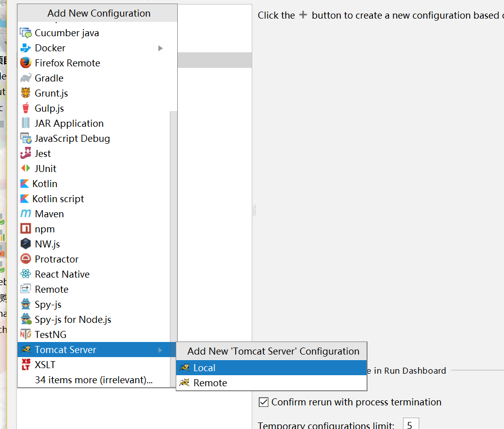Viewport: 504px width, 429px height.
Task: Click the Tomcat icon next to Local
Action: click(184, 368)
